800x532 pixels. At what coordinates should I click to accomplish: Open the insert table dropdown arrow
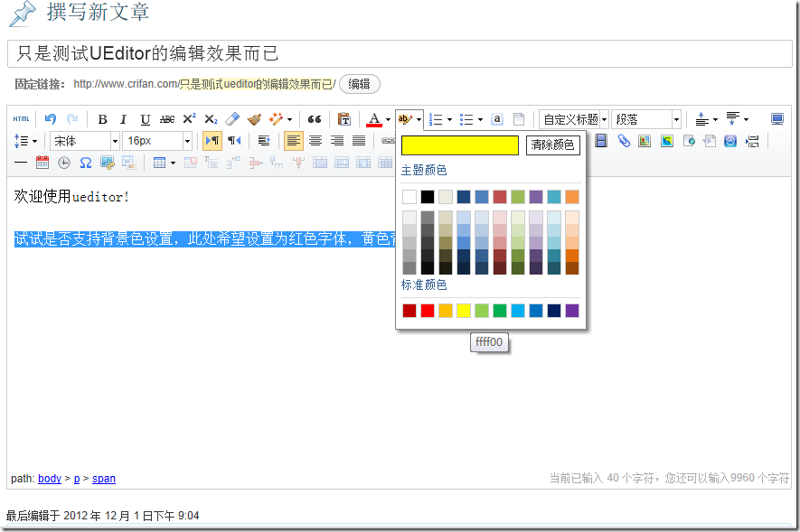[173, 163]
